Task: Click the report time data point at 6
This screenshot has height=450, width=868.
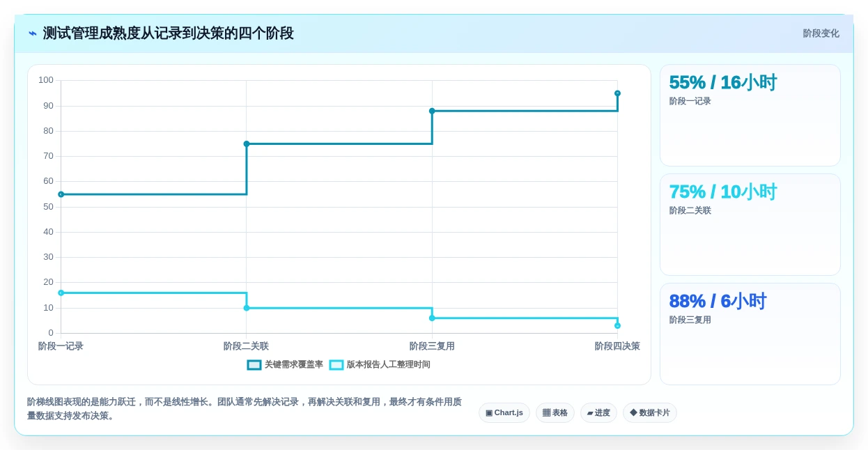Action: tap(432, 318)
